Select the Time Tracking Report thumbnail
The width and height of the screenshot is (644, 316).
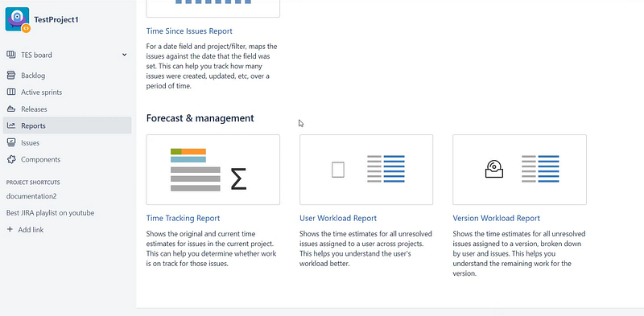213,170
